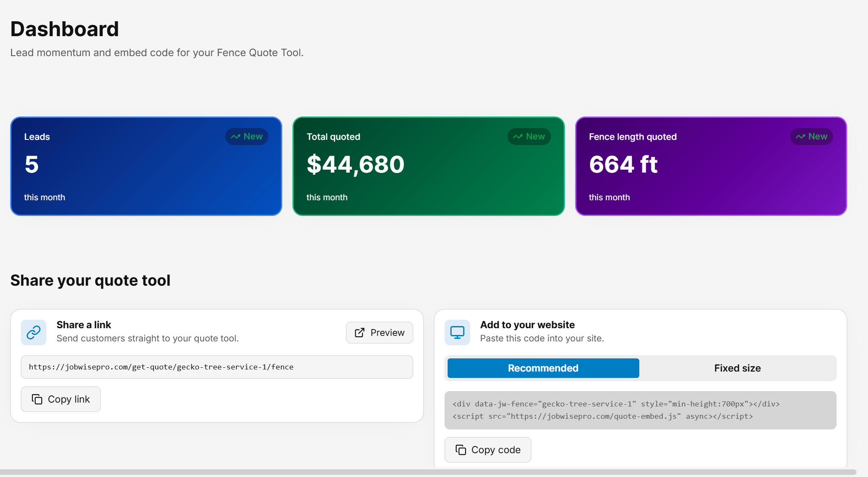Click the copy icon inside the Copy link button
This screenshot has height=477, width=868.
pos(37,399)
